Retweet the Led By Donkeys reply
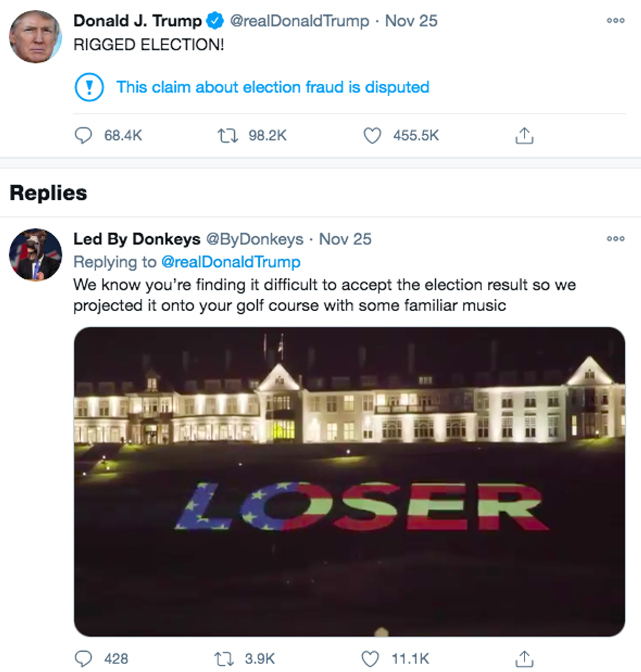 click(226, 658)
